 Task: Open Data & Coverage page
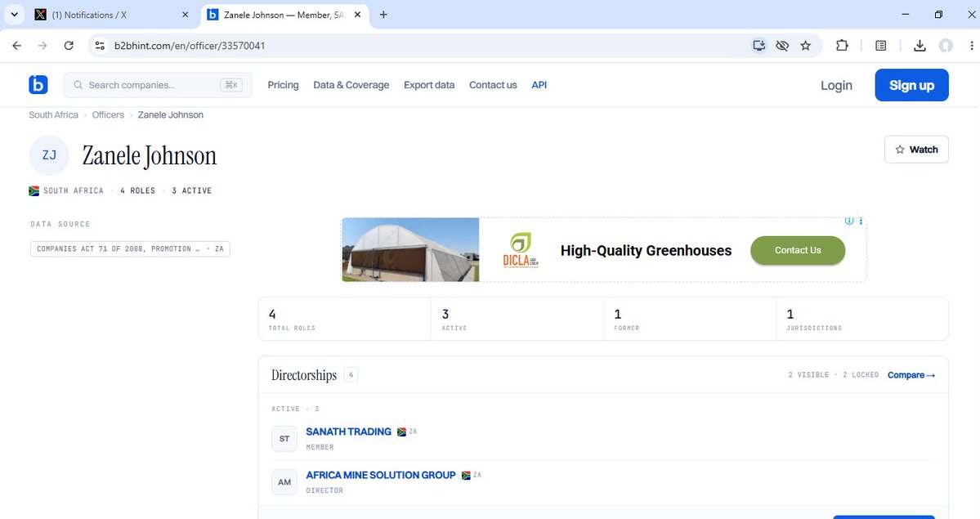coord(351,85)
